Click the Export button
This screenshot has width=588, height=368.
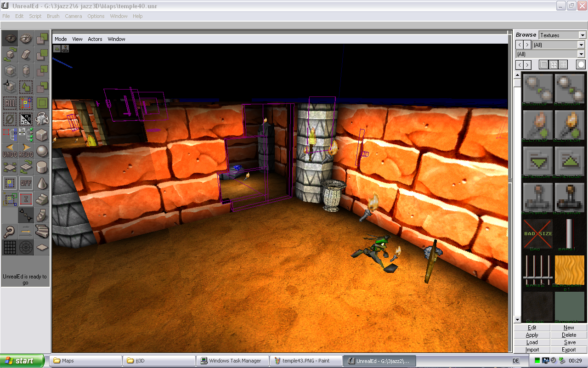(569, 350)
